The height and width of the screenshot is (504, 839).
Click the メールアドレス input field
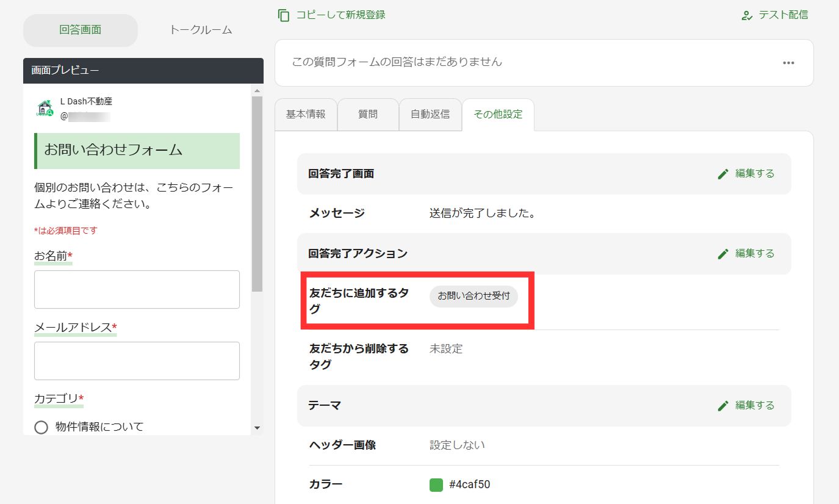(x=137, y=361)
